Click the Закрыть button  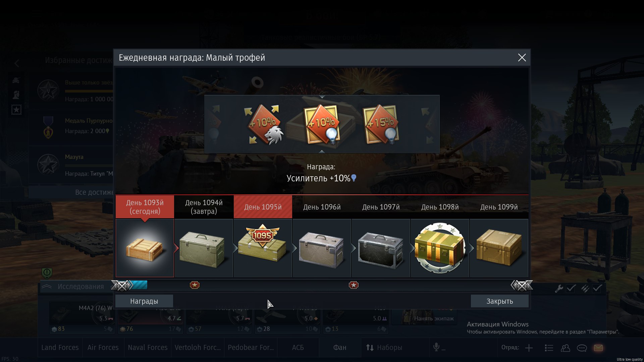[x=500, y=301]
